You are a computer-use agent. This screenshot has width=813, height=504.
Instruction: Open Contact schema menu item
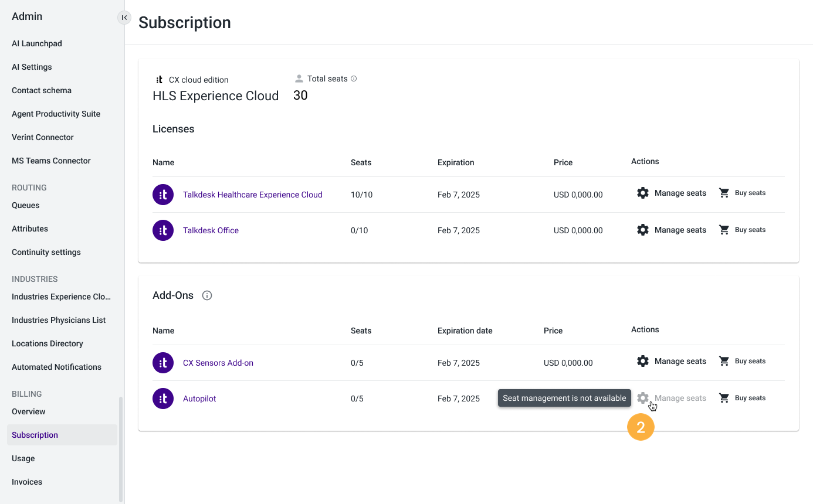tap(42, 90)
